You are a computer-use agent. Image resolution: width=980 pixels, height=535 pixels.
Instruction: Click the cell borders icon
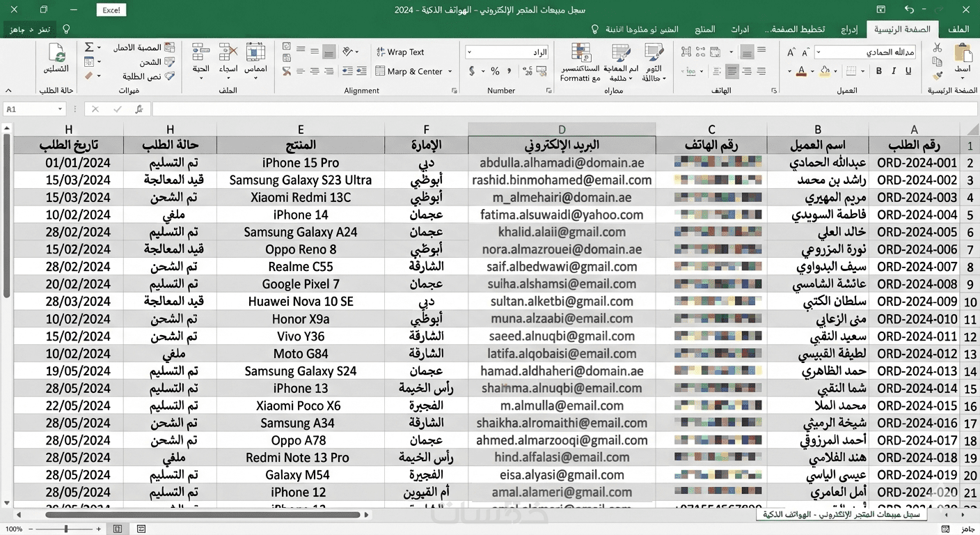click(850, 71)
